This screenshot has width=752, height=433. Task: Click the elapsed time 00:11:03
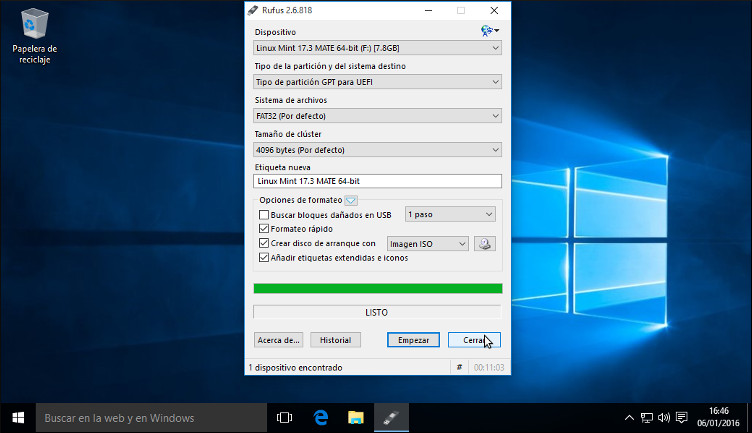point(489,368)
